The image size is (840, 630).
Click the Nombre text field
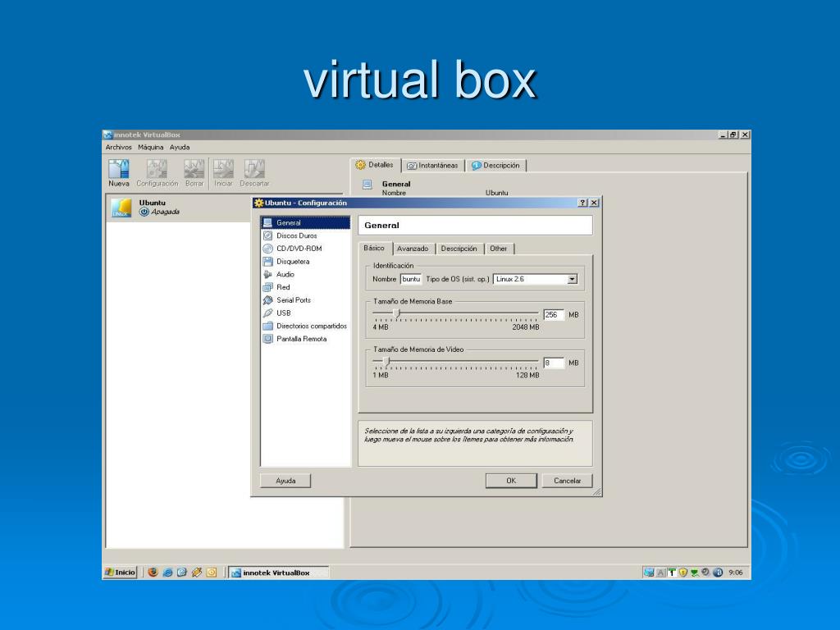click(x=412, y=279)
